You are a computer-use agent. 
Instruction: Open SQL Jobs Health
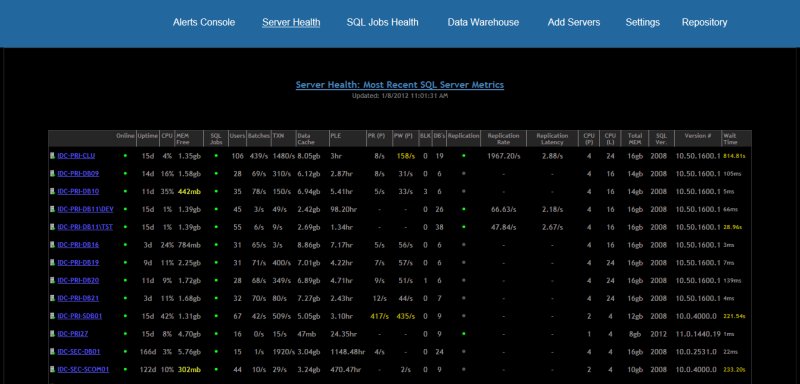pos(383,22)
